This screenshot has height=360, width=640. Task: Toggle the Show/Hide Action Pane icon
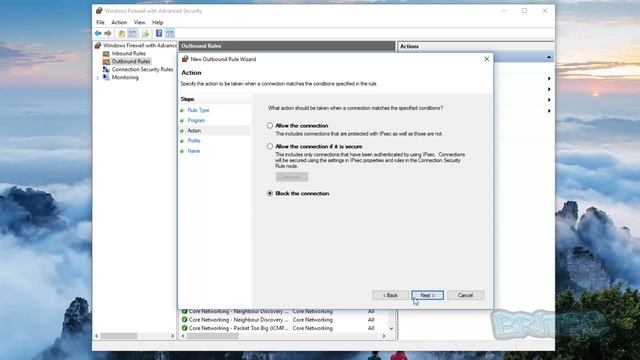[x=170, y=33]
